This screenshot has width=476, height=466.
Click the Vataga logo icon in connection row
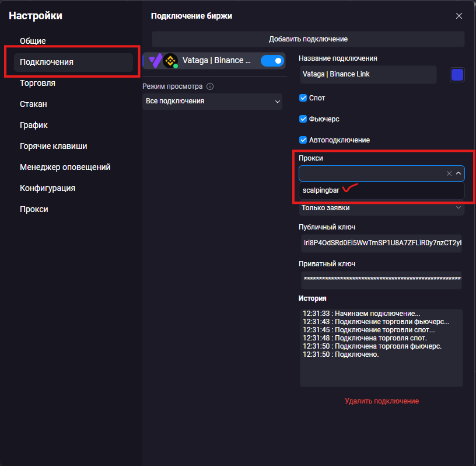click(x=156, y=61)
